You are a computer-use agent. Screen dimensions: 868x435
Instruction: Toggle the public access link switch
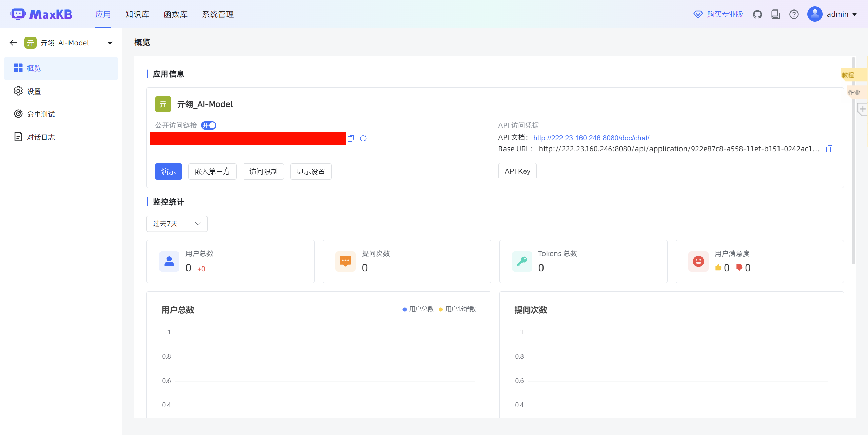click(x=209, y=125)
